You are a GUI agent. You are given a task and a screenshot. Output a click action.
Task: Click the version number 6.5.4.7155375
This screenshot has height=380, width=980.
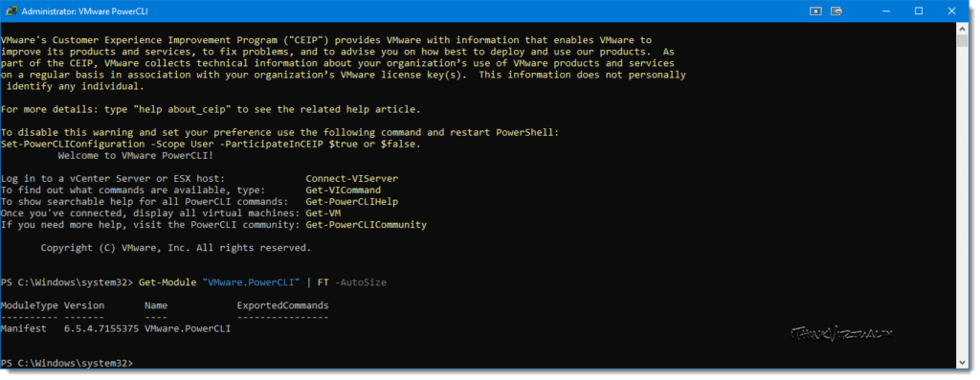point(101,328)
